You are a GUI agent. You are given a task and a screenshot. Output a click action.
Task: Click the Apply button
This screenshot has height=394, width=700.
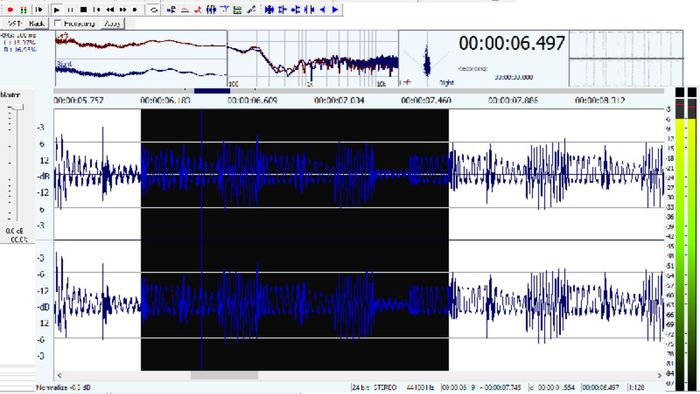pyautogui.click(x=112, y=23)
